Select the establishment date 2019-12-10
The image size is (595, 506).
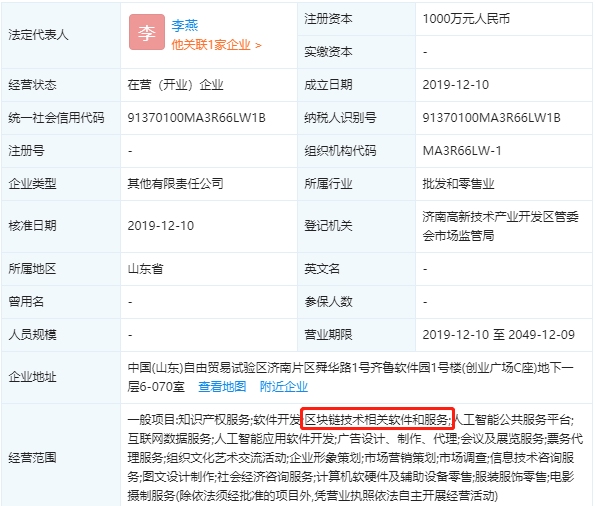click(455, 85)
